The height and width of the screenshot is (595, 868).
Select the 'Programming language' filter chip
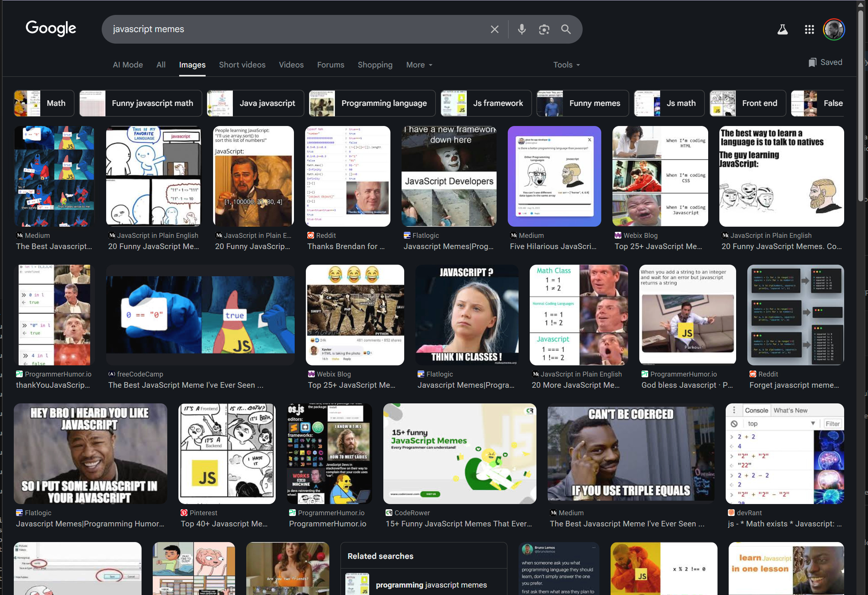click(x=372, y=103)
